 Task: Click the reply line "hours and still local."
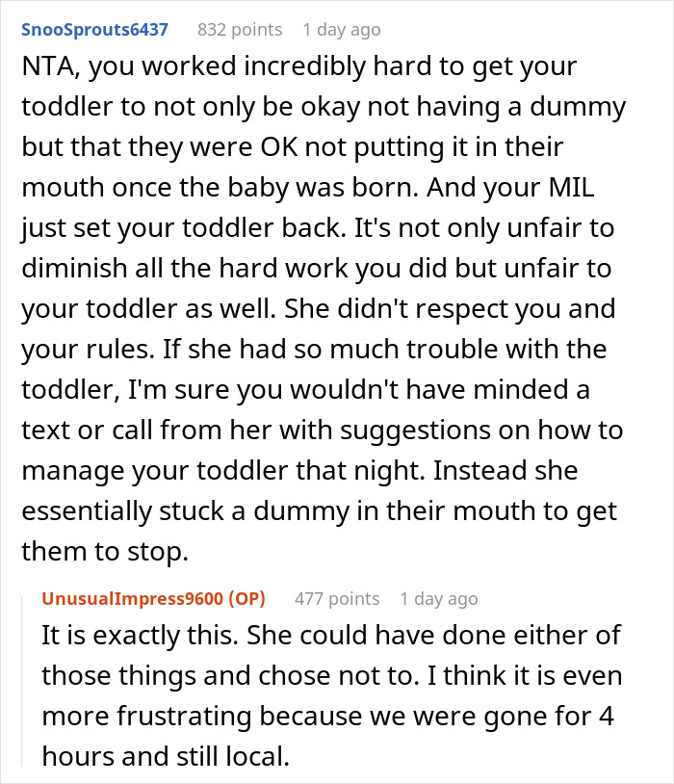pyautogui.click(x=165, y=757)
